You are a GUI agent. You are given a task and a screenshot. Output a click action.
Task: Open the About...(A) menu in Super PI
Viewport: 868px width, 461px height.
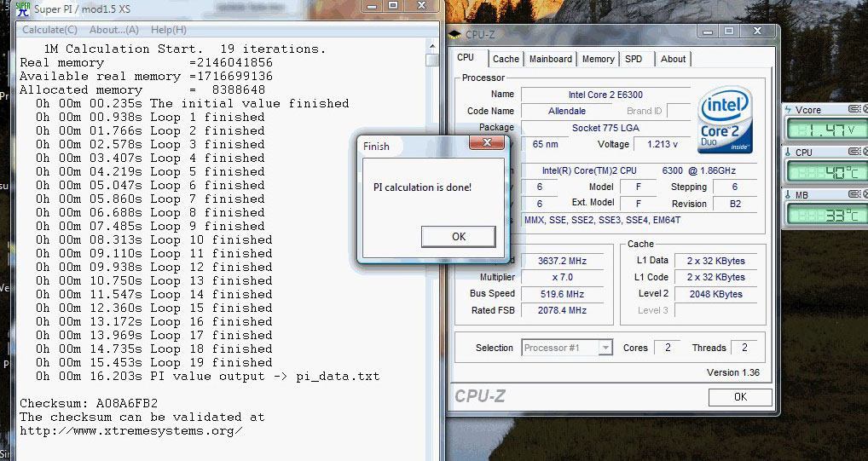114,30
